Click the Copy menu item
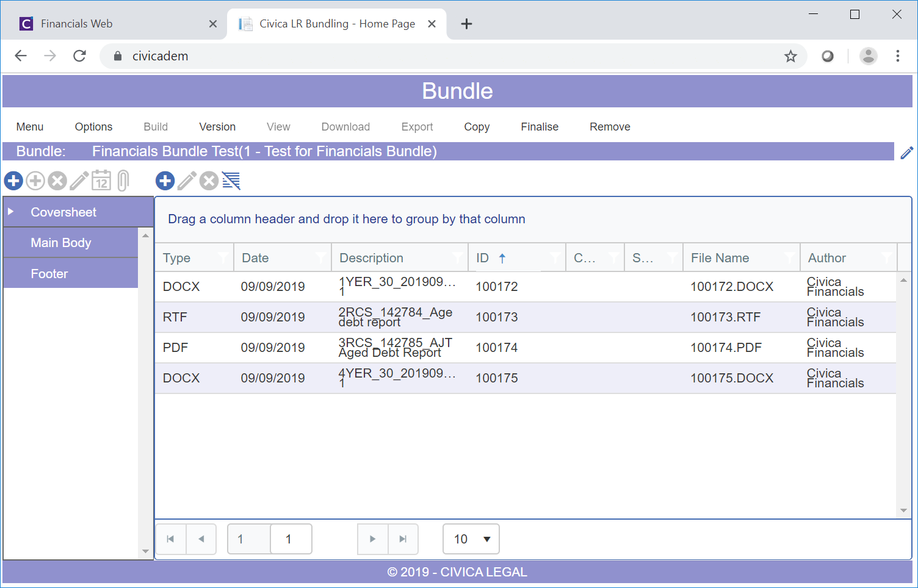The image size is (918, 588). click(477, 127)
